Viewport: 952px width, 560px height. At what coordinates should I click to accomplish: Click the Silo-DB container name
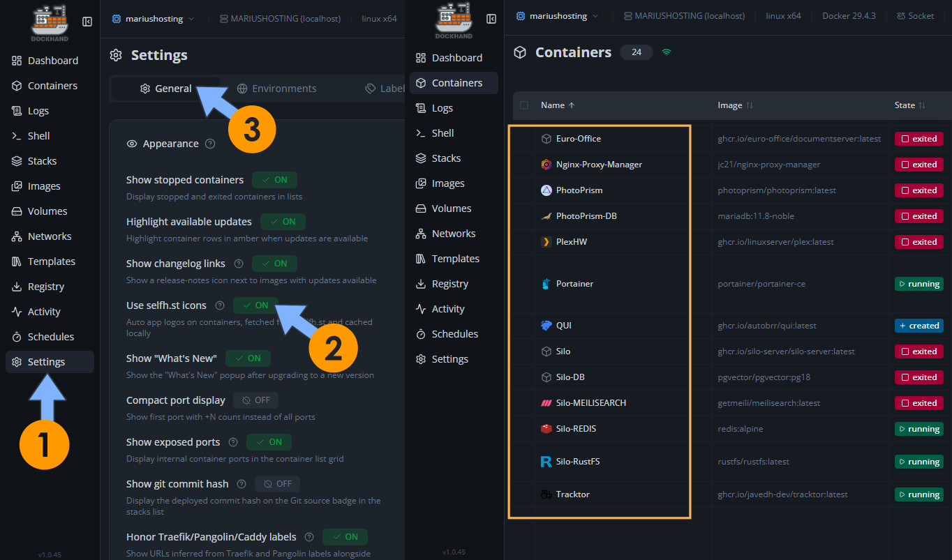pyautogui.click(x=570, y=377)
